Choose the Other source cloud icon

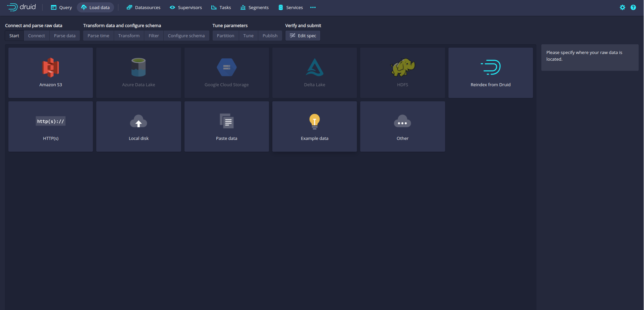point(402,121)
